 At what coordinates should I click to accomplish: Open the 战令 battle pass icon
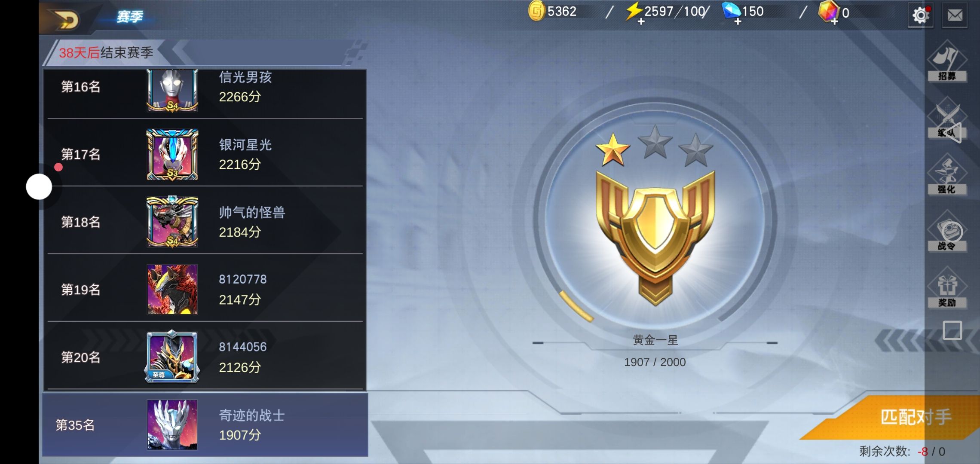click(x=946, y=232)
